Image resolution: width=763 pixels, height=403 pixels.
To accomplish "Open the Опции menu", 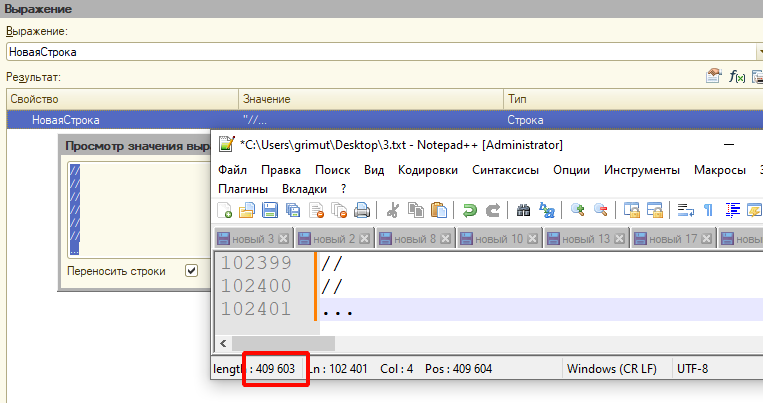I will point(571,170).
